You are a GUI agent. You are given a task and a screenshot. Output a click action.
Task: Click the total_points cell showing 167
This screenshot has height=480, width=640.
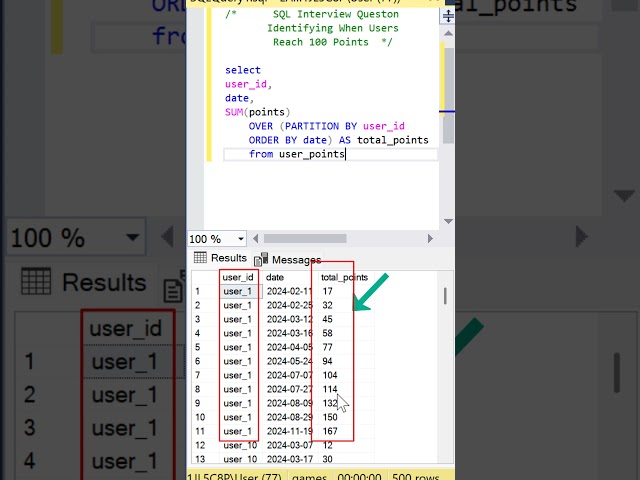coord(330,431)
